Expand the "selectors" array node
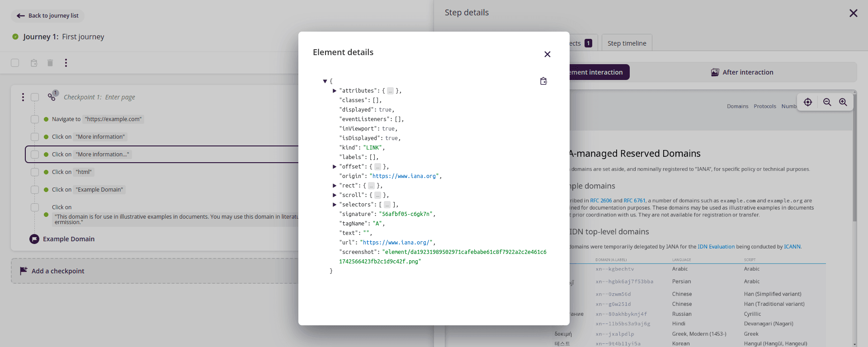 [x=335, y=205]
